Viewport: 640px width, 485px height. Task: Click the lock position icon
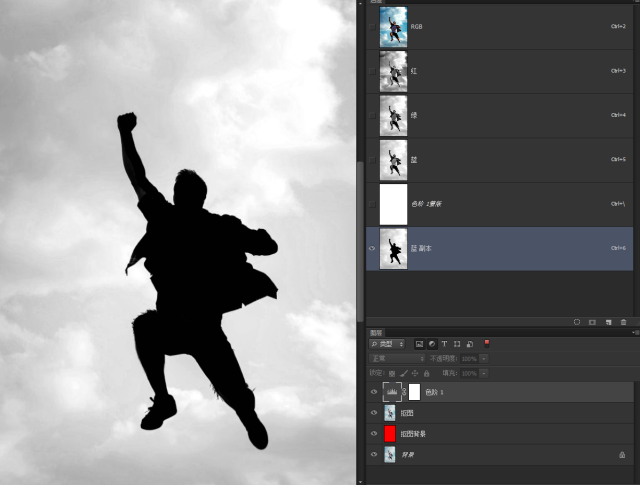point(415,373)
